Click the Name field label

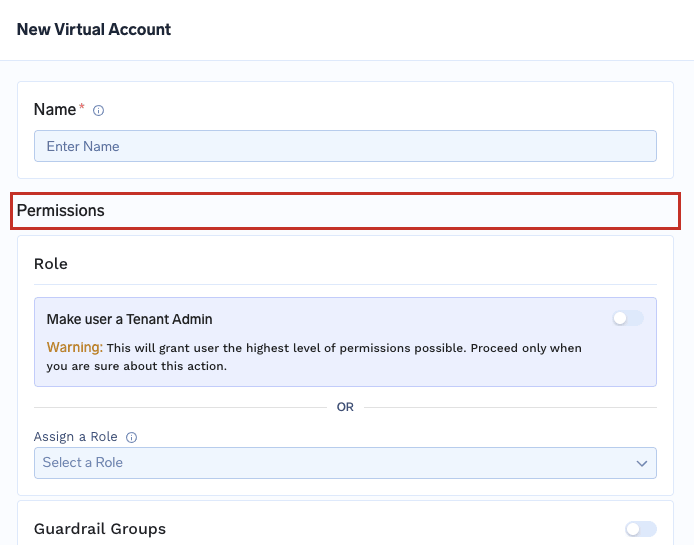(x=55, y=109)
